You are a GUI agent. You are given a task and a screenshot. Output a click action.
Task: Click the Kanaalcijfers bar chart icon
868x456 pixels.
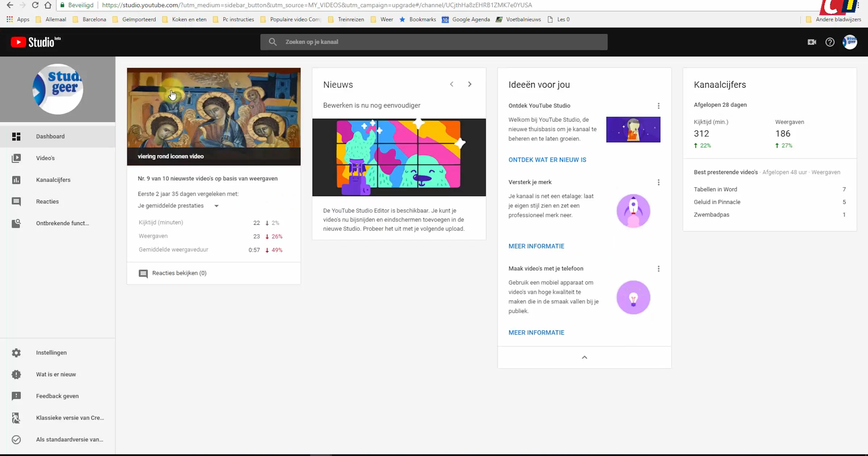coord(16,180)
